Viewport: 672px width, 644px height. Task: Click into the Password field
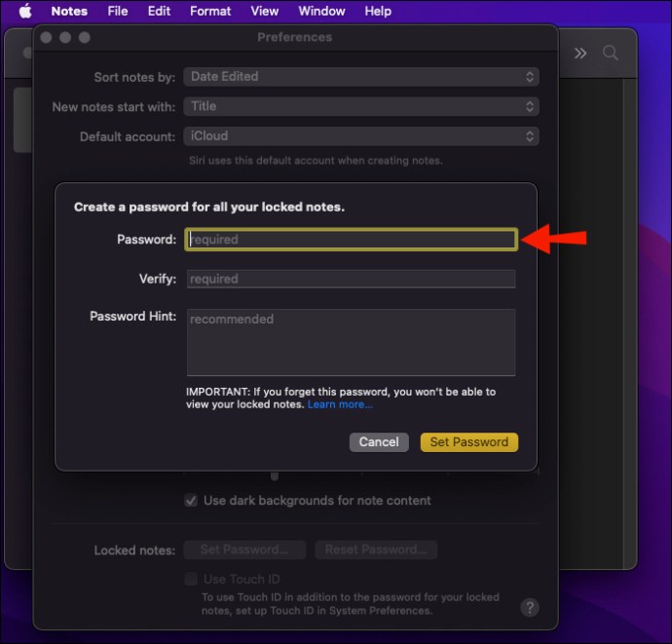click(351, 240)
